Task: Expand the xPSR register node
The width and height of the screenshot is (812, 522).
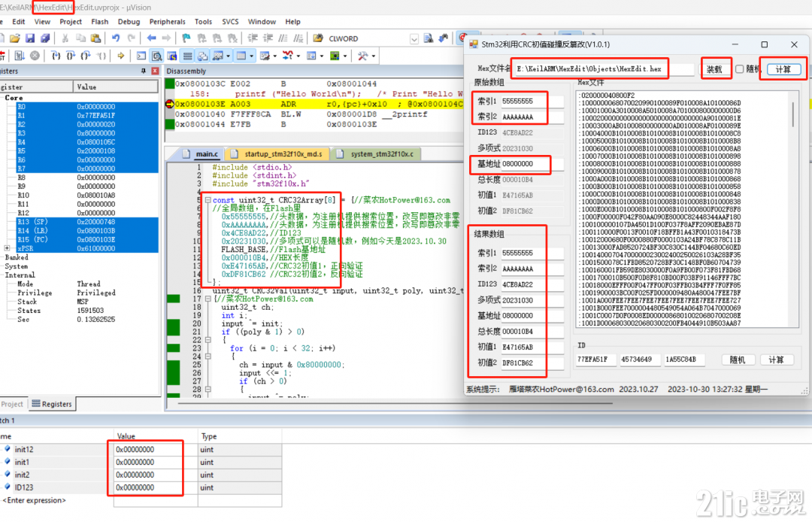Action: tap(7, 248)
